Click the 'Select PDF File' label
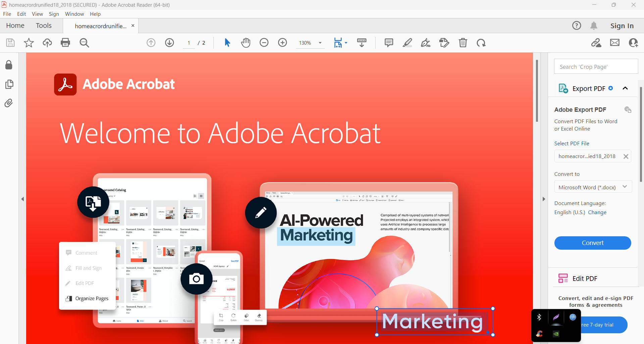 (x=572, y=143)
